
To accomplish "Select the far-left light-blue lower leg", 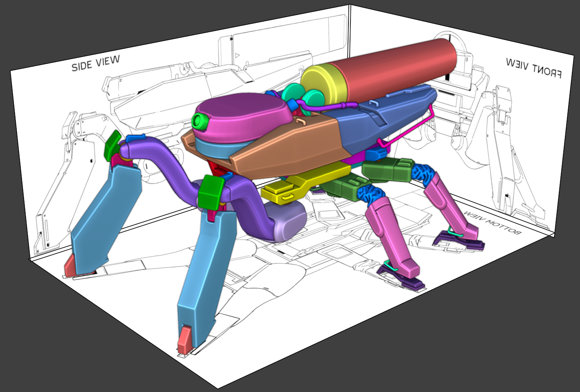I will click(x=107, y=220).
